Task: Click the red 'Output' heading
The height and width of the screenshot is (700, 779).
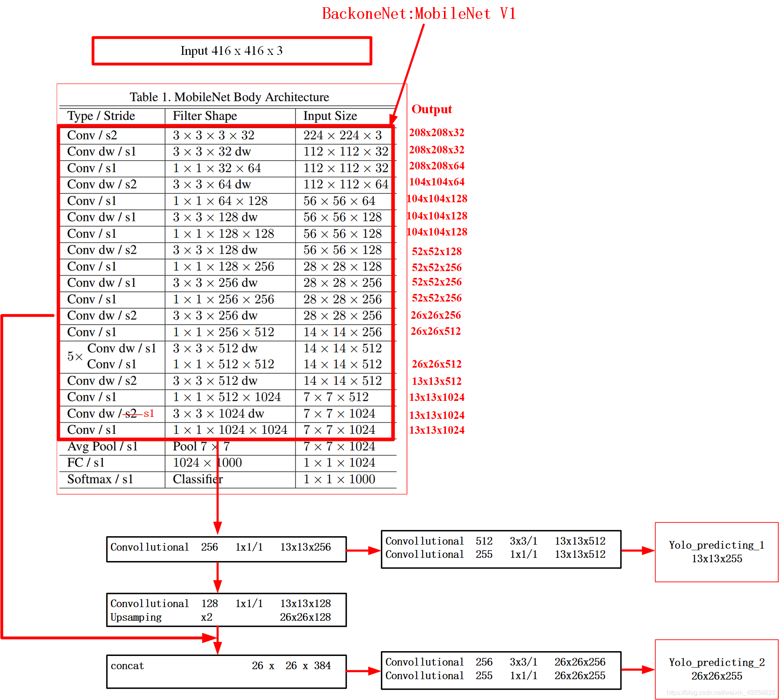Action: pos(432,109)
